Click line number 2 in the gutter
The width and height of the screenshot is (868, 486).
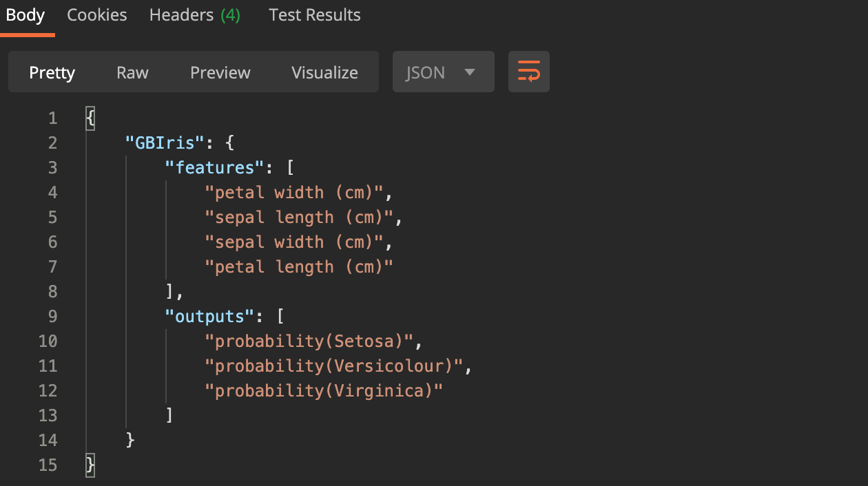[x=53, y=143]
